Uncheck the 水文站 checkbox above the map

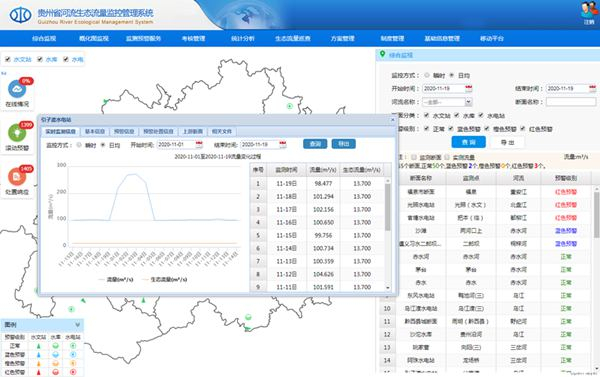tap(8, 59)
